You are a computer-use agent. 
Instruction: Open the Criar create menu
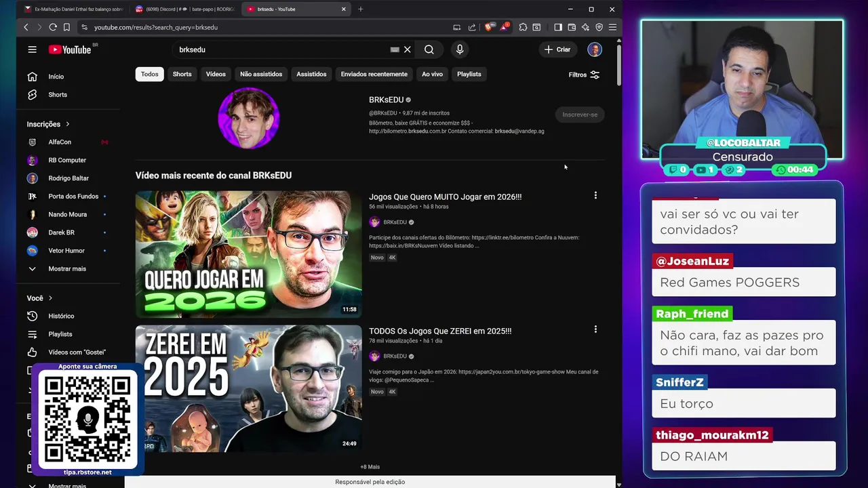click(557, 49)
